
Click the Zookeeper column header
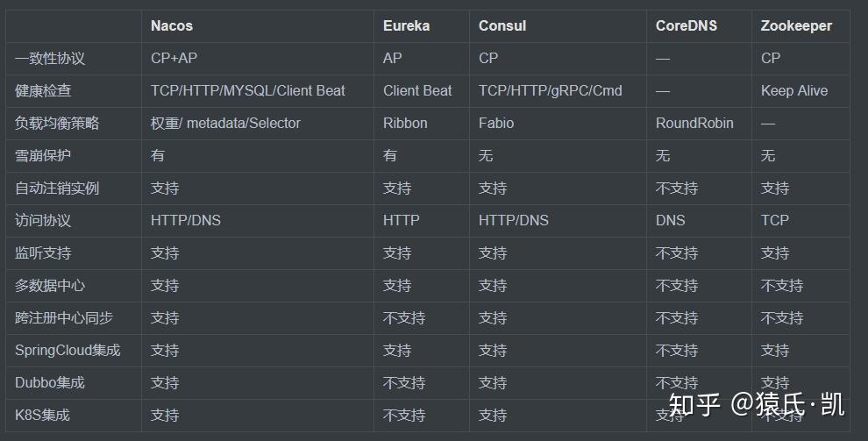coord(796,26)
